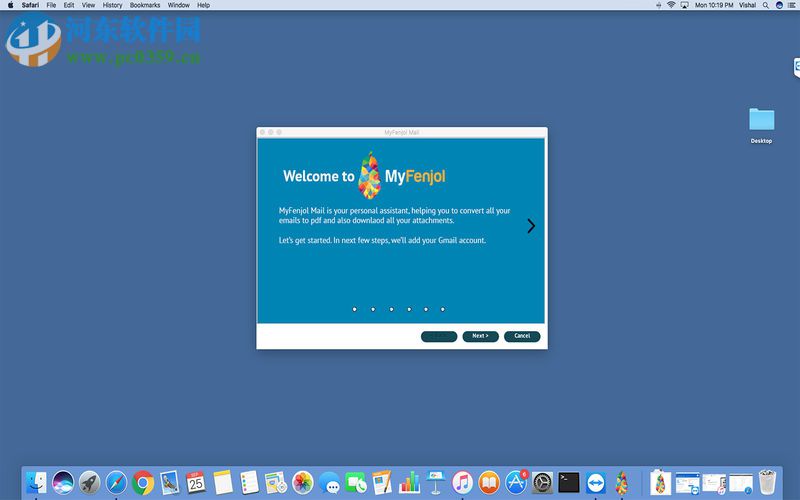800x500 pixels.
Task: Open Reminders from the Dock
Action: point(249,482)
